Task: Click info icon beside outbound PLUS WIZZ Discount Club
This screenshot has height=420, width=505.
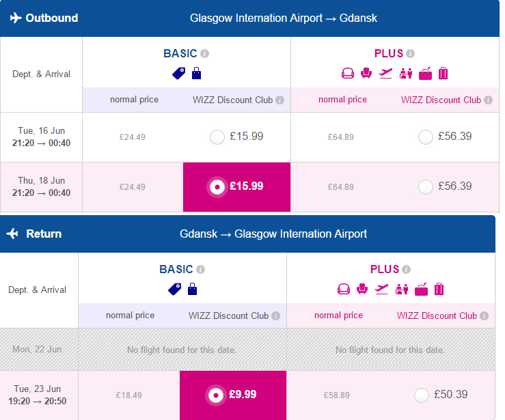Action: pos(488,100)
